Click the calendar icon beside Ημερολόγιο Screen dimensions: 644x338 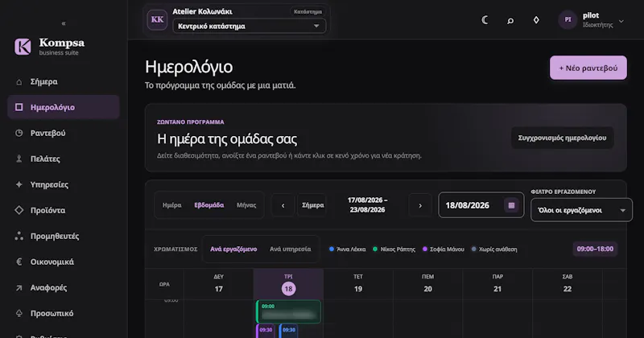coord(19,107)
